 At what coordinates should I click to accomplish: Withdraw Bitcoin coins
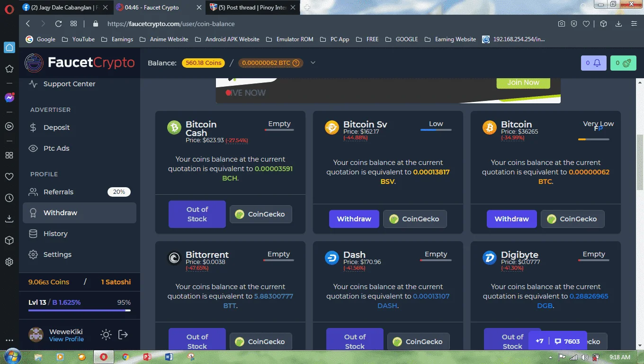pos(511,219)
